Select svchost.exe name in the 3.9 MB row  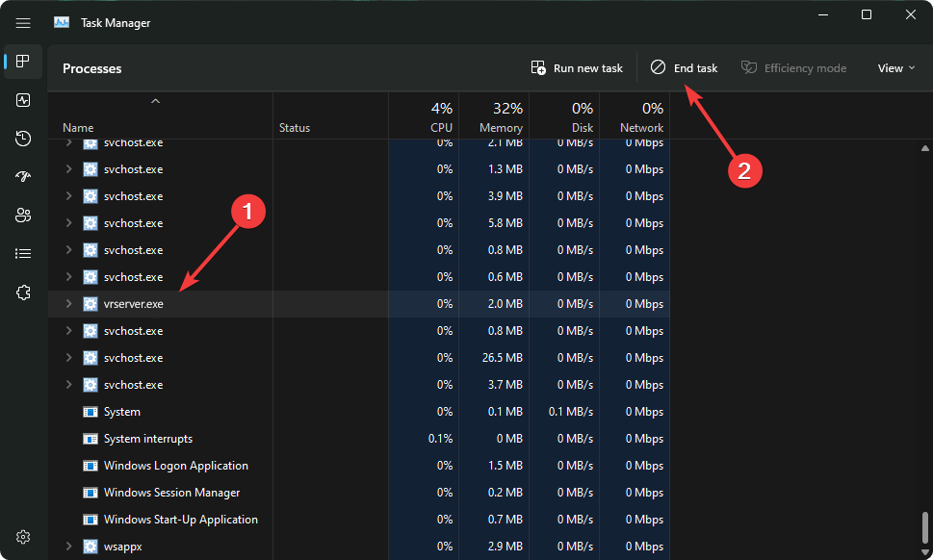[133, 196]
